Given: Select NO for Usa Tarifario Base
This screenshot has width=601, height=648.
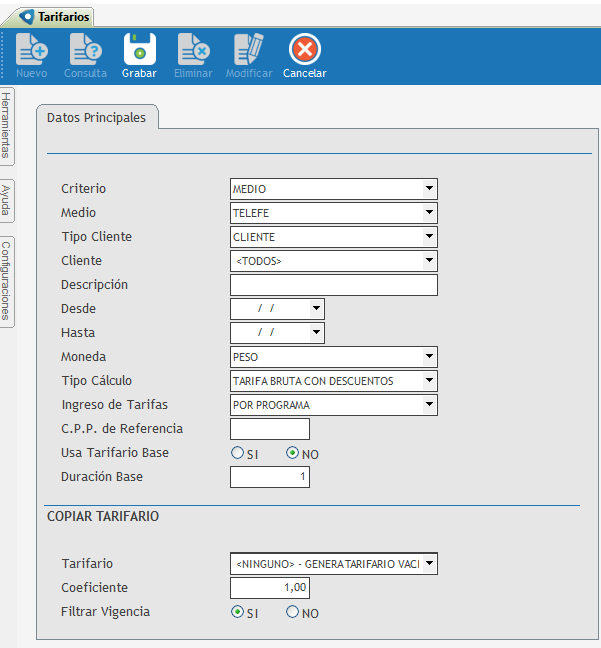Looking at the screenshot, I should pos(293,453).
